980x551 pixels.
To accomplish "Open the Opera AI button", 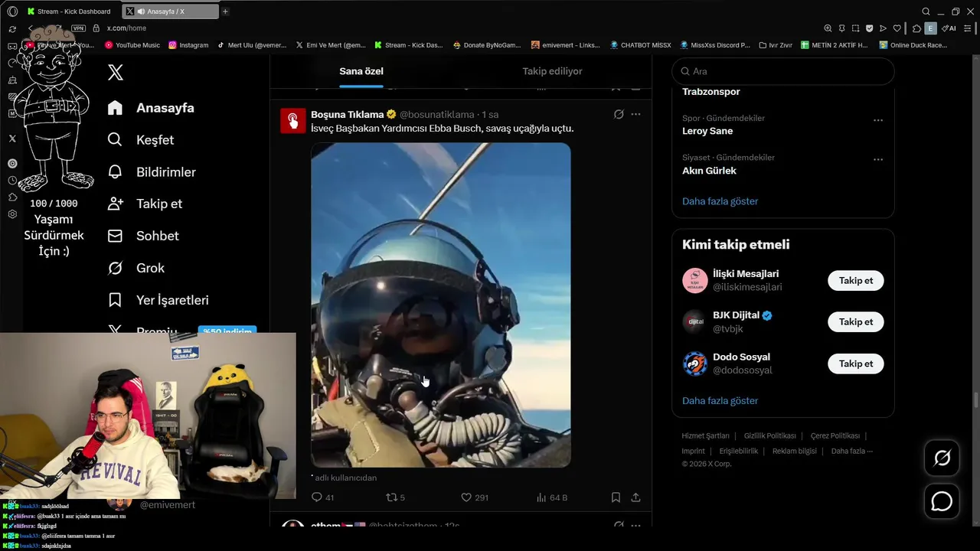I will click(949, 28).
